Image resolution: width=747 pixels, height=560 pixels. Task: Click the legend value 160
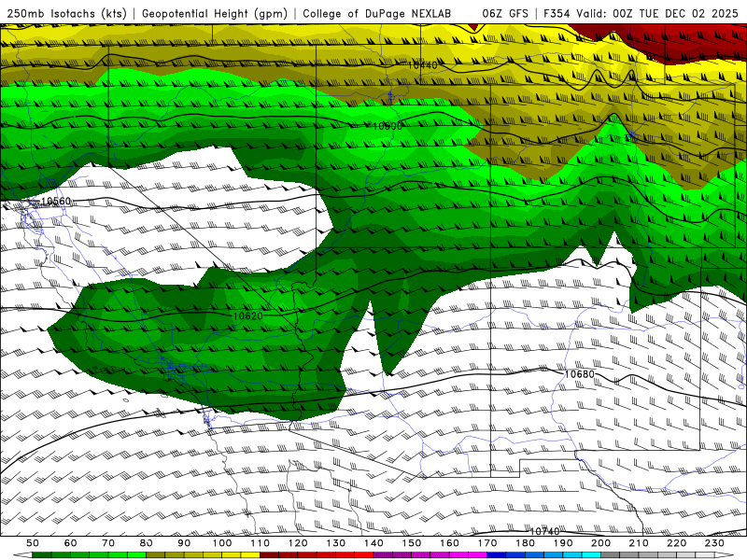(x=449, y=543)
